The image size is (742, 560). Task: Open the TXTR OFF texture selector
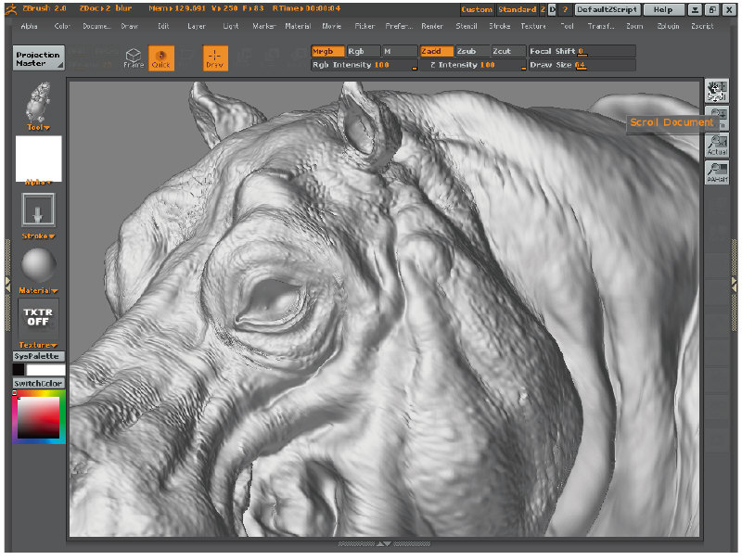39,318
